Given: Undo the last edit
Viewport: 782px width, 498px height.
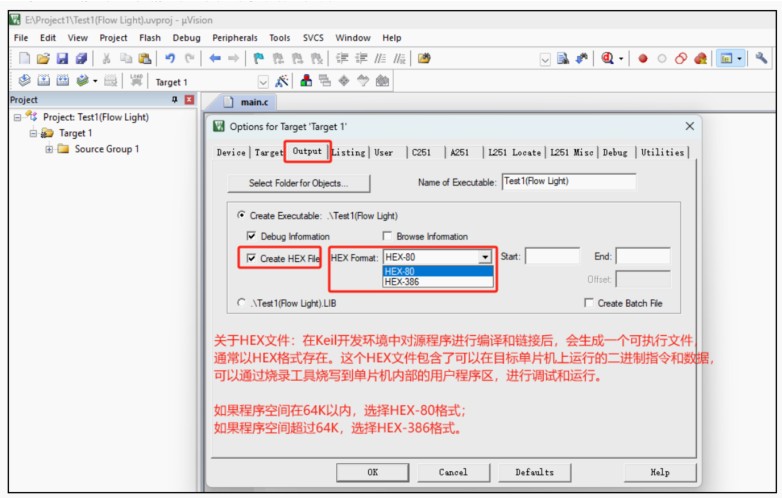Looking at the screenshot, I should pos(170,58).
